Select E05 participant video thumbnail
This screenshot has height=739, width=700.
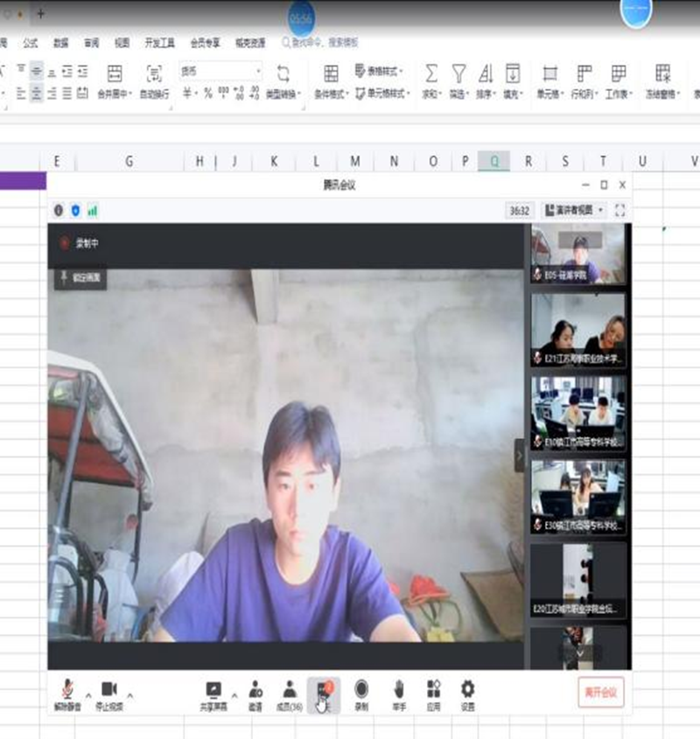(x=577, y=254)
